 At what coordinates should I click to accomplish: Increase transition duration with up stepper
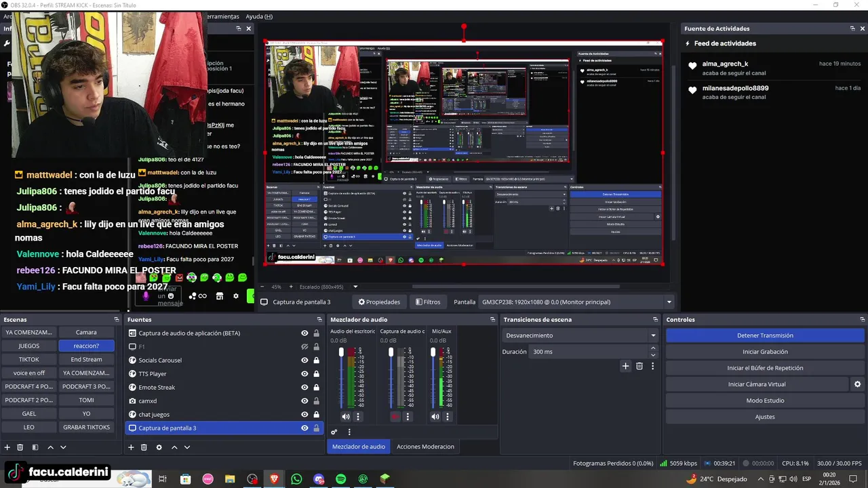point(653,348)
